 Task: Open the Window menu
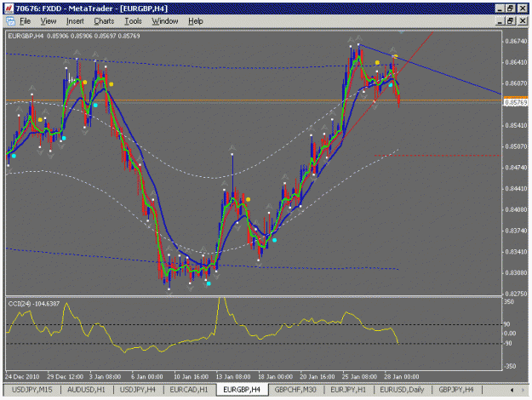(165, 21)
